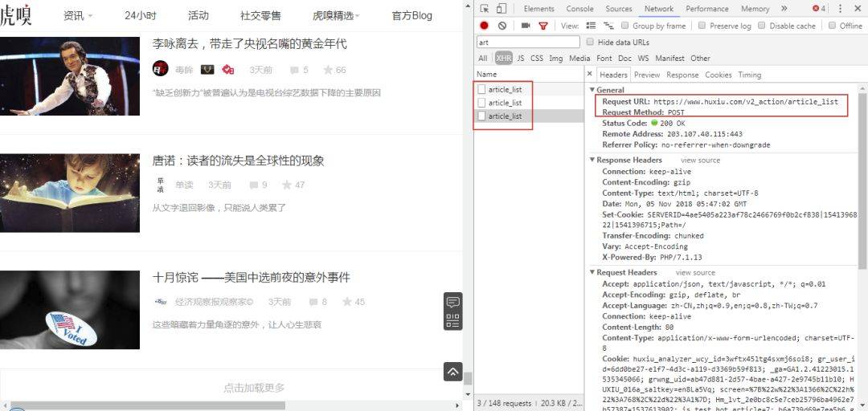Image resolution: width=868 pixels, height=411 pixels.
Task: Click the I Voted sticker article thumbnail
Action: [x=70, y=310]
